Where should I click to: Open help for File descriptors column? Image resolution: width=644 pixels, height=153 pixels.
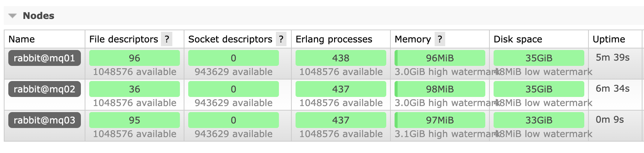(167, 39)
